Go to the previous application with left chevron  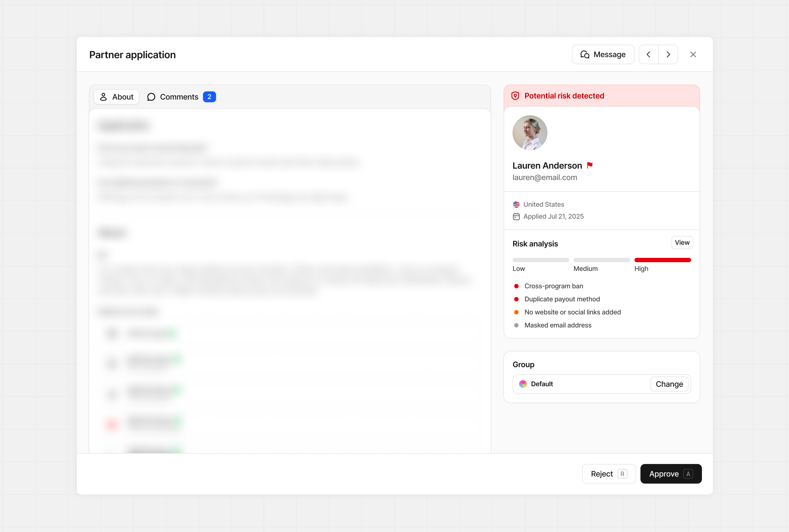(649, 55)
